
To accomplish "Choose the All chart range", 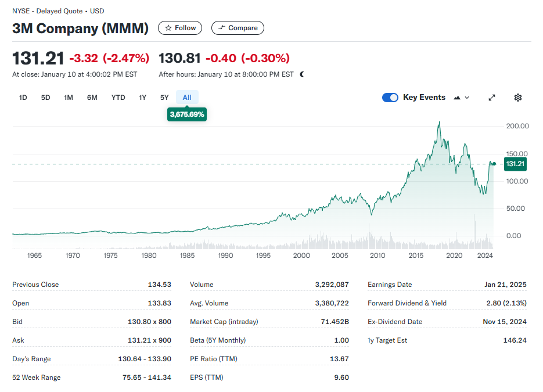I will point(187,98).
